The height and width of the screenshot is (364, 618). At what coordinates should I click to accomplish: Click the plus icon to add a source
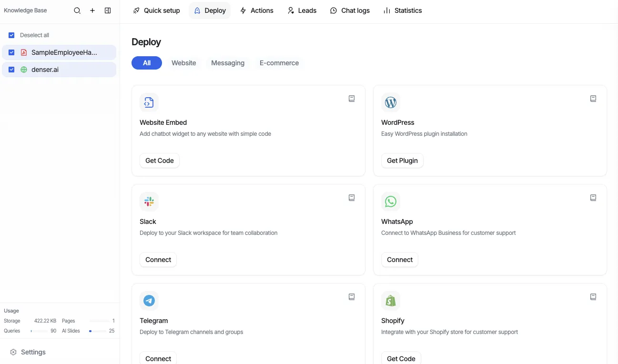(92, 10)
